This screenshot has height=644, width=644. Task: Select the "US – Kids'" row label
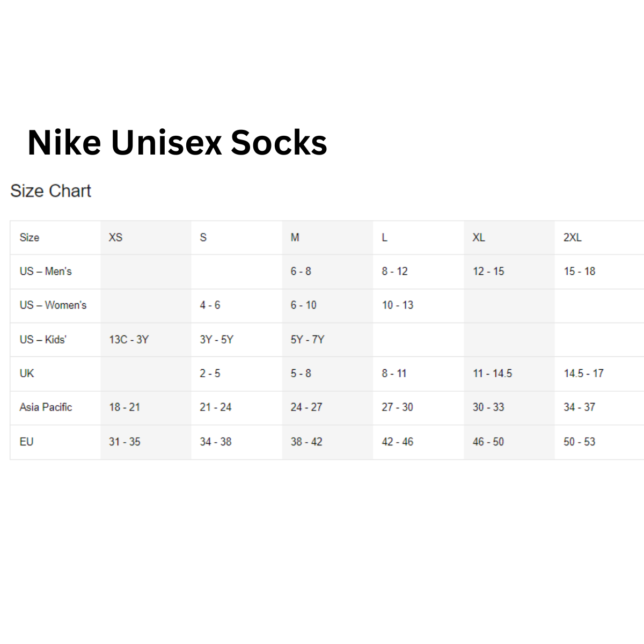(43, 340)
